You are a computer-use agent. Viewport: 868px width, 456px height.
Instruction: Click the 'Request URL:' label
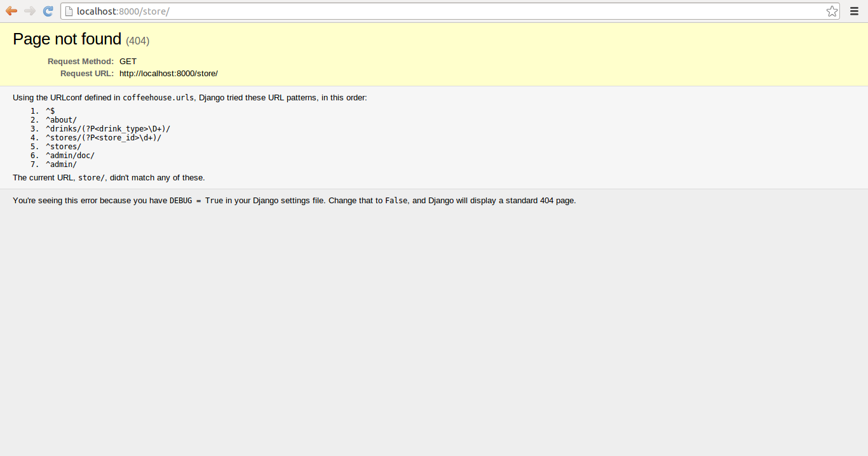coord(87,74)
